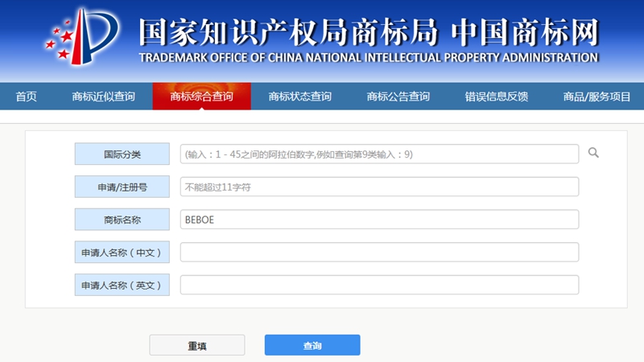The image size is (644, 362).
Task: Click the 申请人名称（英文）label
Action: [x=122, y=285]
